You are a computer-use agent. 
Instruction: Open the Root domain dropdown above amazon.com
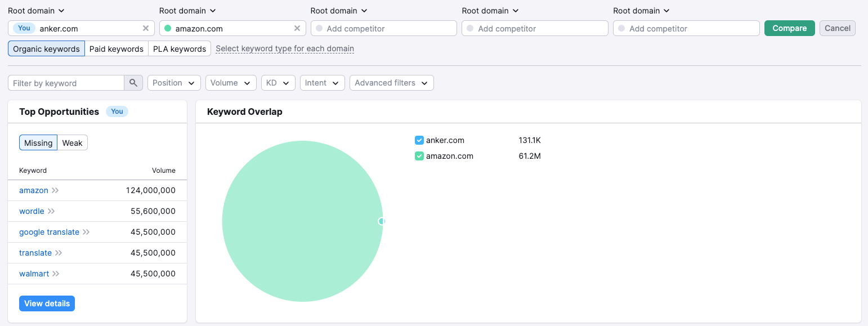pos(187,11)
